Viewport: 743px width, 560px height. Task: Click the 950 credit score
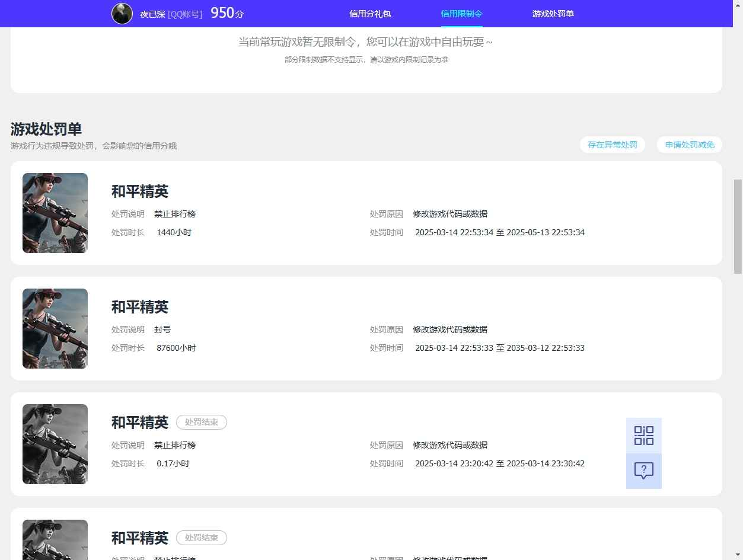coord(227,13)
